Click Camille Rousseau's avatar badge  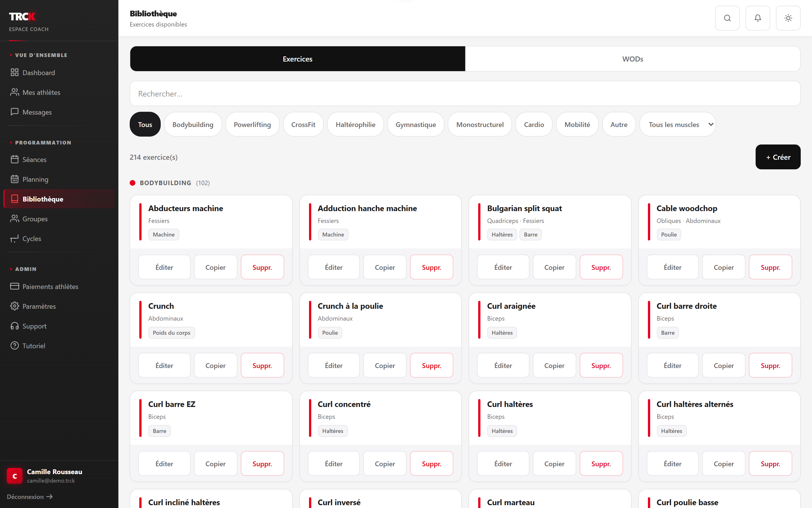tap(15, 476)
